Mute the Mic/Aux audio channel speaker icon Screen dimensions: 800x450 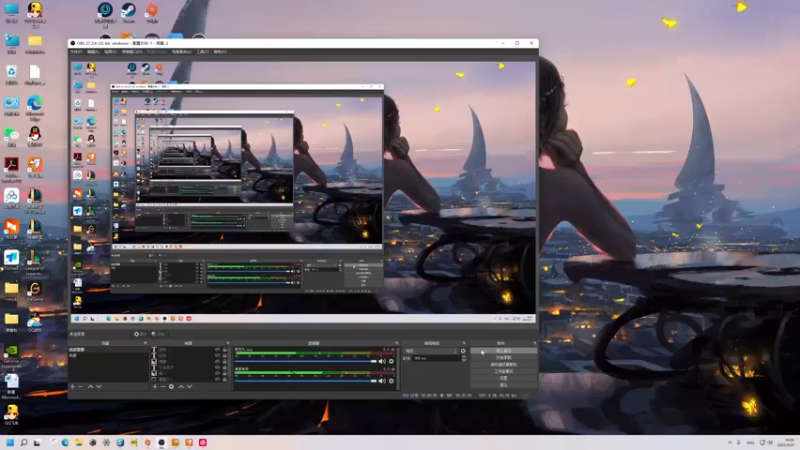382,361
